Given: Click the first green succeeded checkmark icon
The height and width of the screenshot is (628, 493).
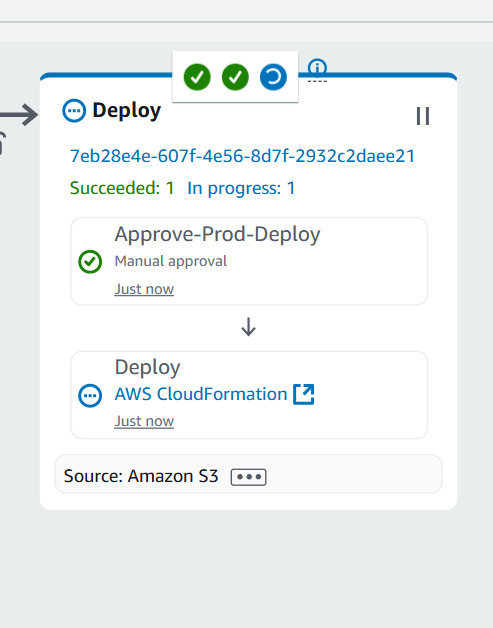Looking at the screenshot, I should pyautogui.click(x=197, y=77).
